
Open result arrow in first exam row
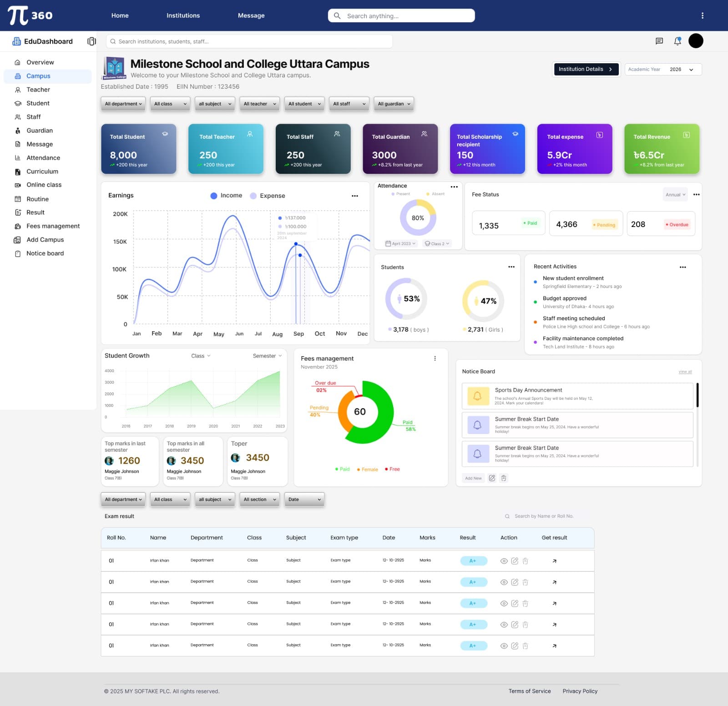point(554,561)
